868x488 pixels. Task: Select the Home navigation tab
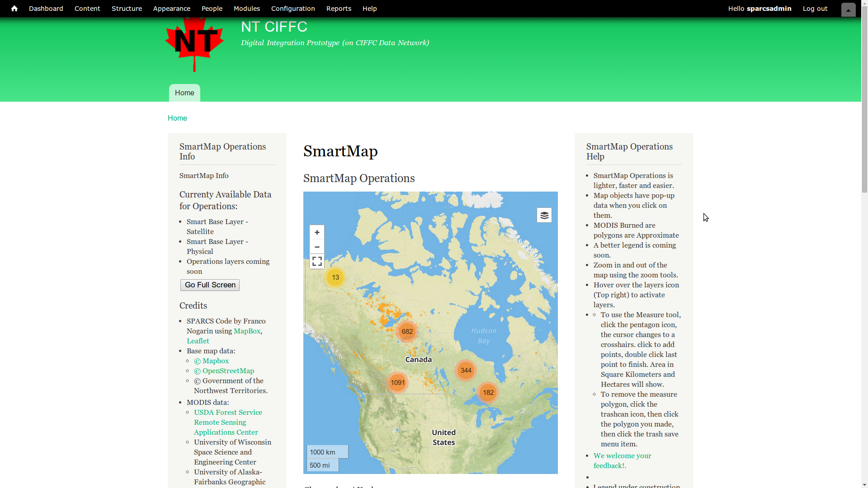pyautogui.click(x=184, y=93)
